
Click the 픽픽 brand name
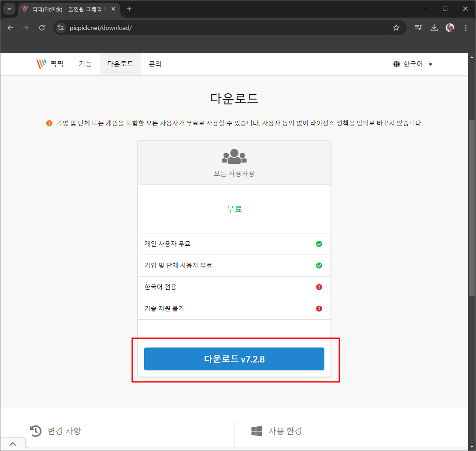pos(57,64)
